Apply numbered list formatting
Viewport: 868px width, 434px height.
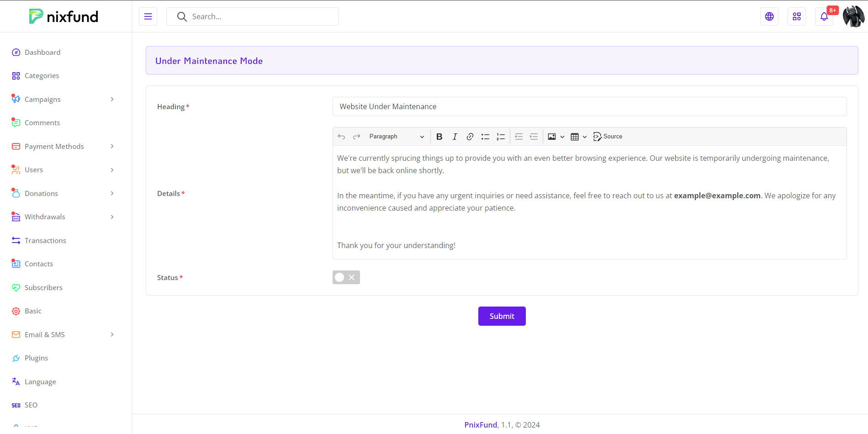(x=501, y=137)
